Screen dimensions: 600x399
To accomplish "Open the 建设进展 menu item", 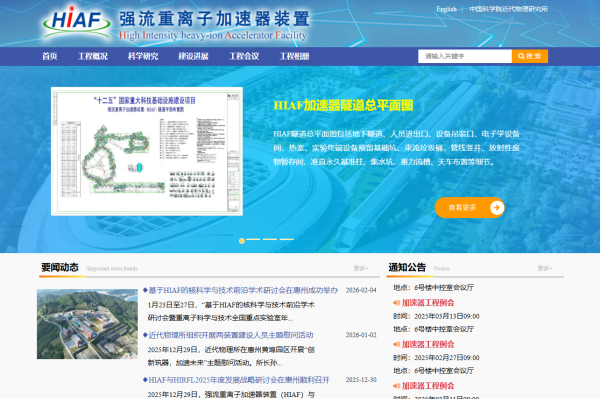I will pos(194,57).
